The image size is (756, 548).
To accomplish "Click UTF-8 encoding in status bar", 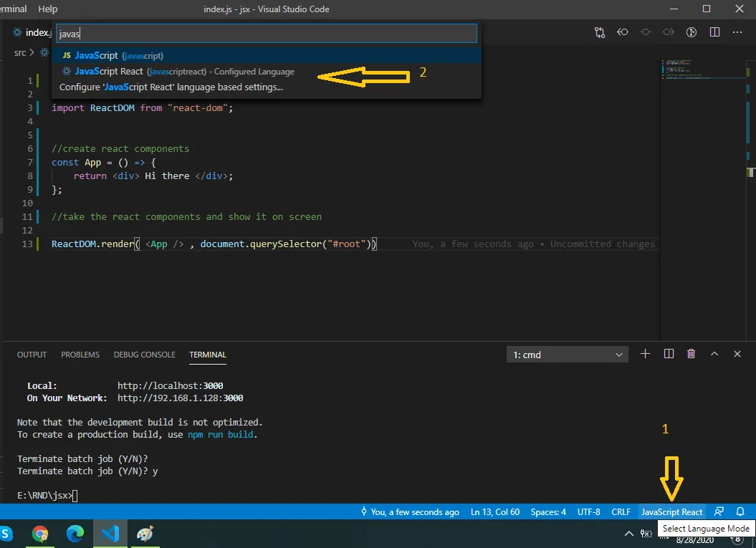I will [x=589, y=512].
